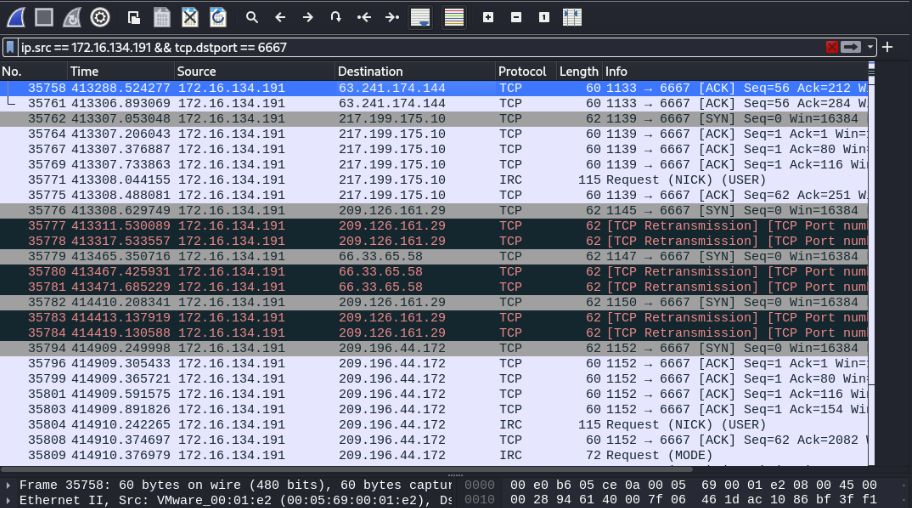
Task: Sort by the Destination column
Action: pos(415,72)
